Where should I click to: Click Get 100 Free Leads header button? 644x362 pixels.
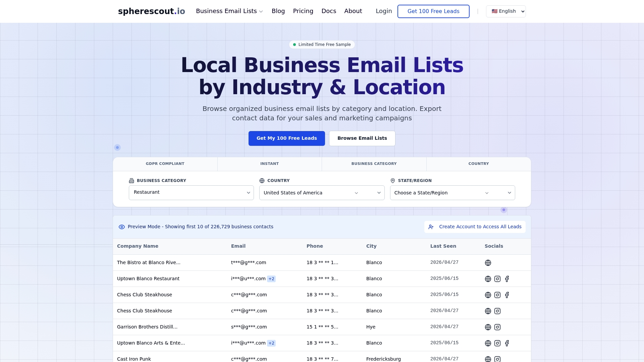(433, 11)
